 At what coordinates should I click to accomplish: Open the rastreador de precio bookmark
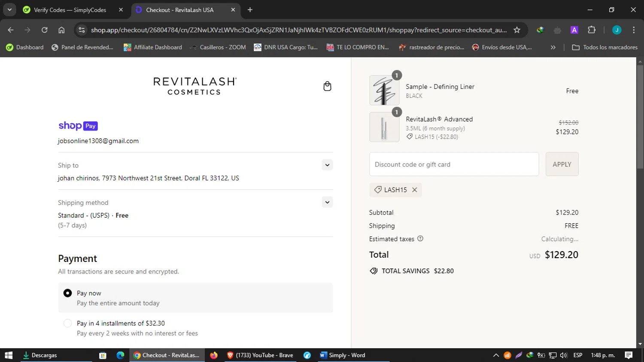pos(431,47)
